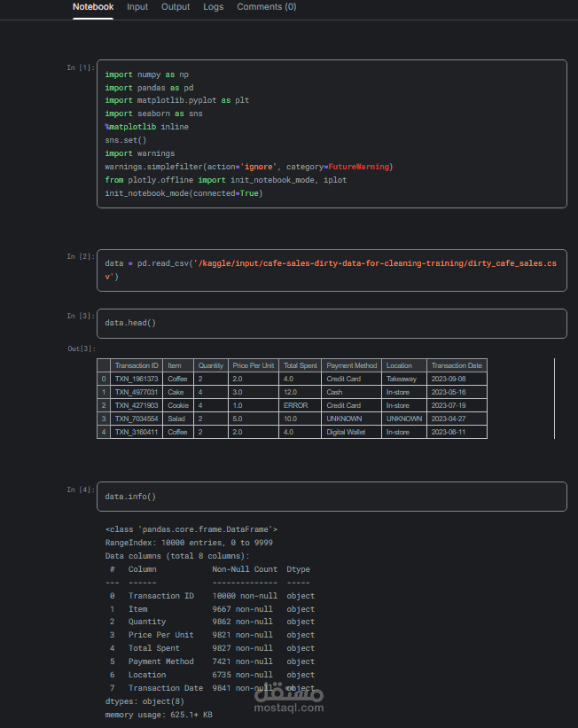Viewport: 578px width, 728px height.
Task: Select the pd.read_csv code cell
Action: click(x=331, y=270)
